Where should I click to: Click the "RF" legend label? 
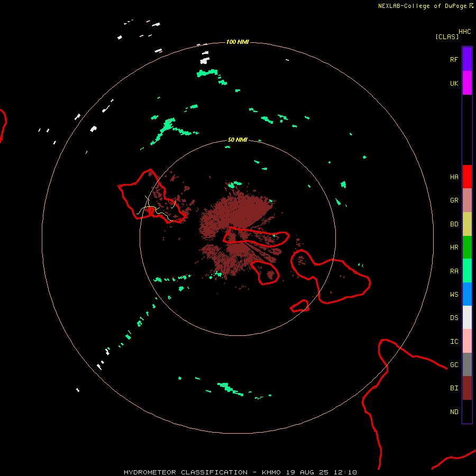[454, 59]
